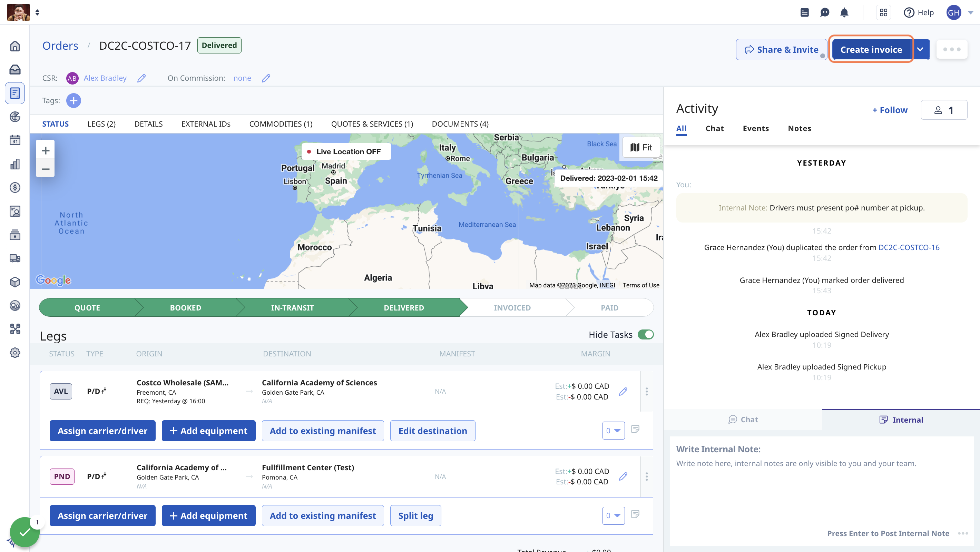Open the QUOTES & SERVICES (1) tab

pos(372,124)
